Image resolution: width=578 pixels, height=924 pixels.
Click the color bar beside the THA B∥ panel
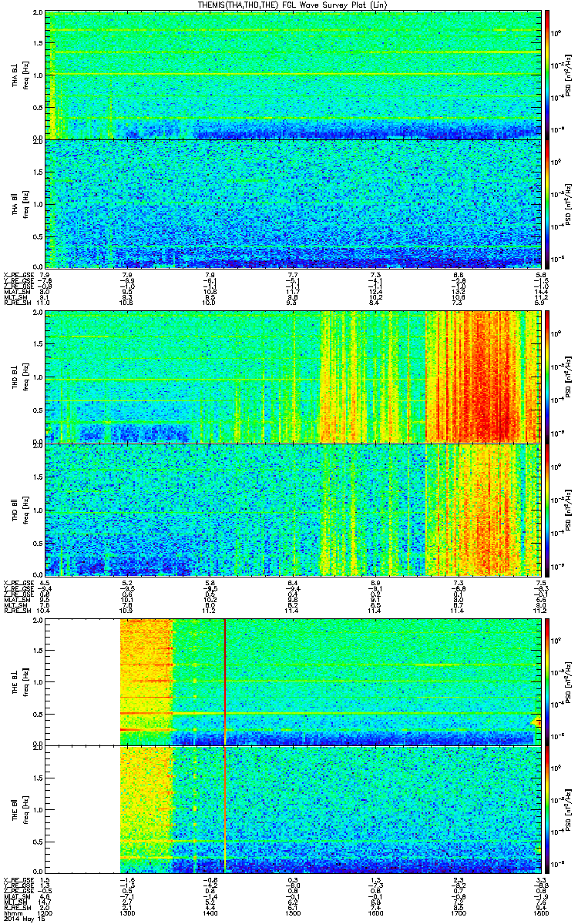point(547,203)
